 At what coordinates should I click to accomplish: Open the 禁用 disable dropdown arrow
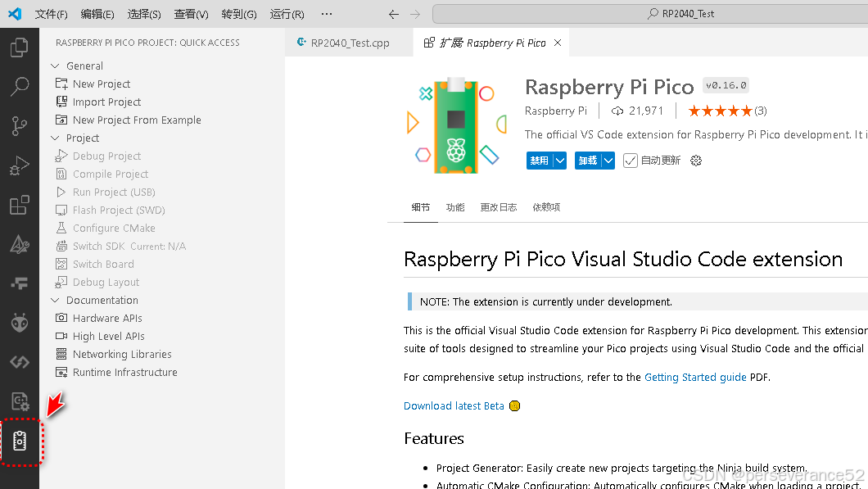coord(560,161)
